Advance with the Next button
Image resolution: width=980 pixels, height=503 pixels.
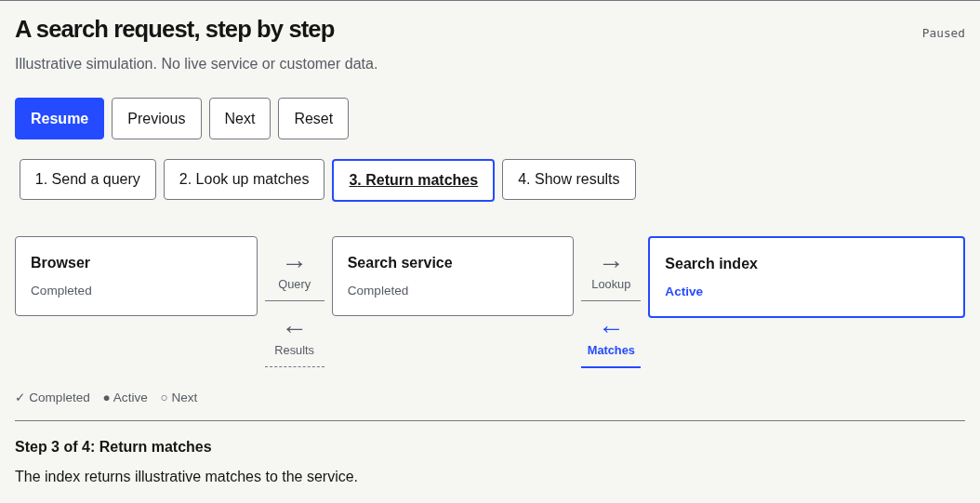[x=240, y=118]
